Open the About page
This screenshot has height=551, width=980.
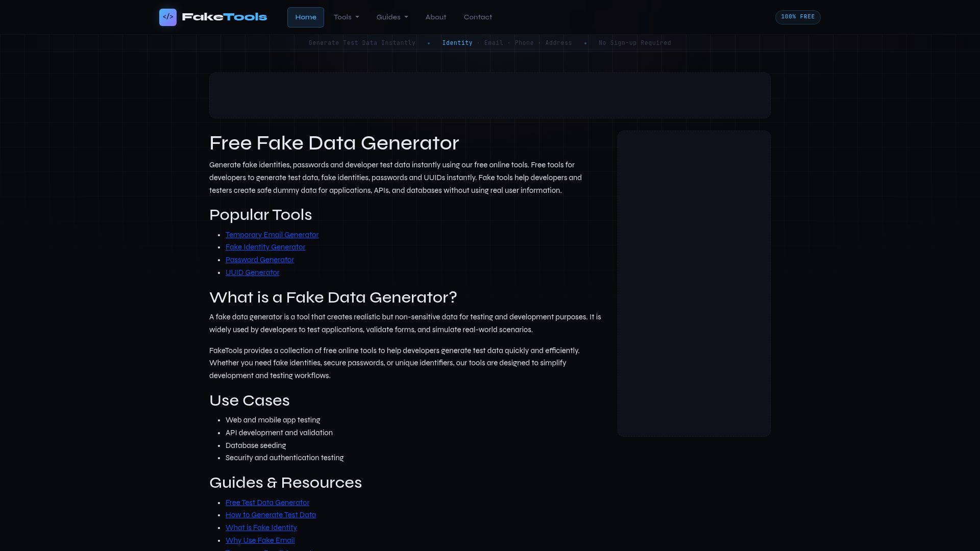[x=436, y=17]
